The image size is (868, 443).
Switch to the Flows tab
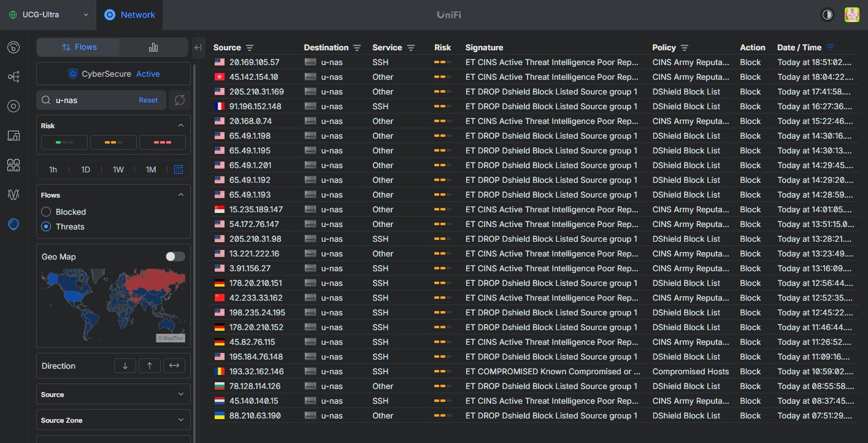coord(79,47)
